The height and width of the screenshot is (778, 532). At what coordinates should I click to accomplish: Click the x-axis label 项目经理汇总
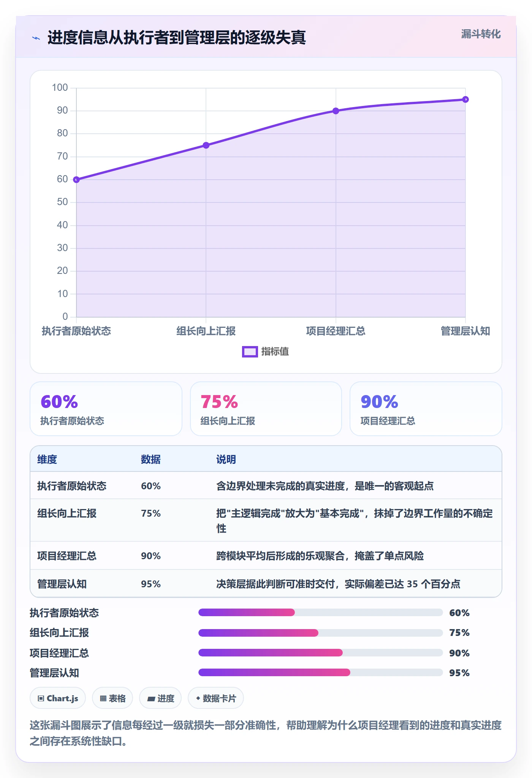pos(336,331)
